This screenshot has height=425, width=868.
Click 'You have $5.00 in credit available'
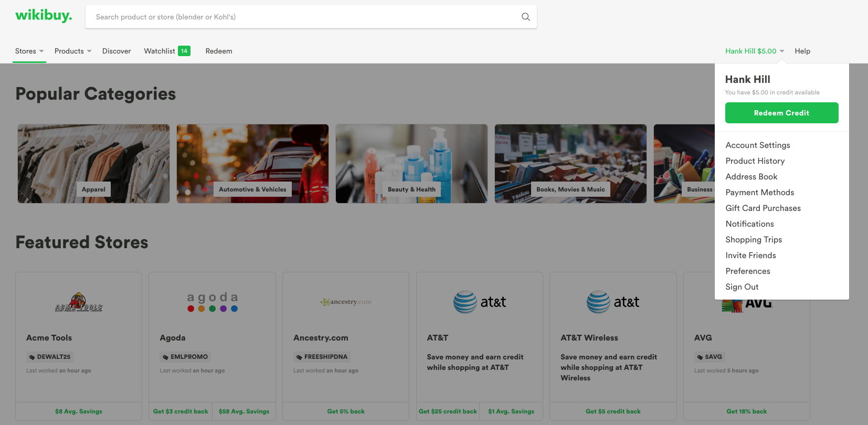[772, 92]
